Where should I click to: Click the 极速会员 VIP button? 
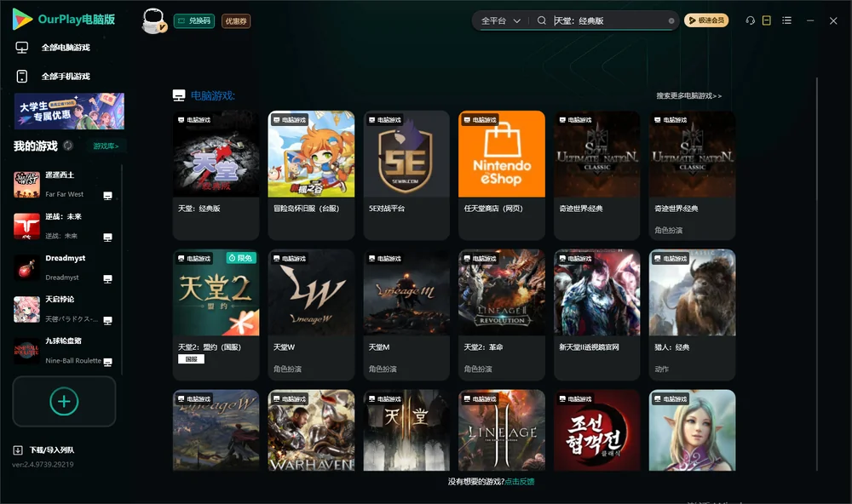click(706, 20)
